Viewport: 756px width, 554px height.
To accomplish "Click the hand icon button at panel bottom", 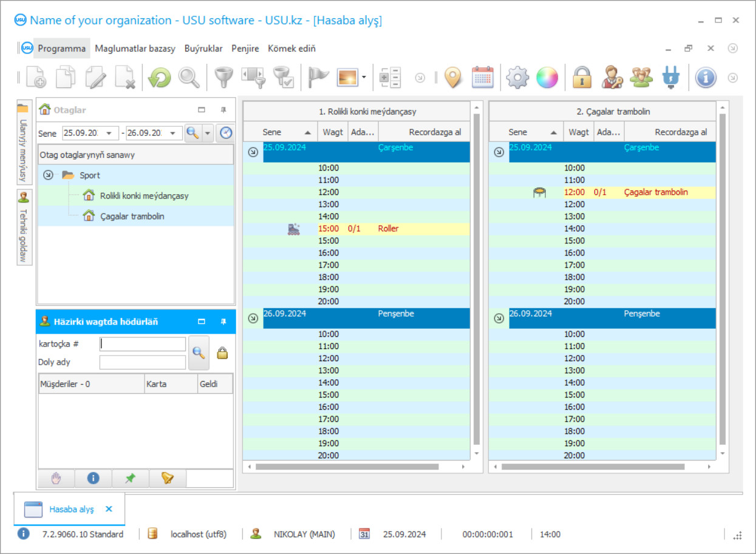I will coord(56,478).
